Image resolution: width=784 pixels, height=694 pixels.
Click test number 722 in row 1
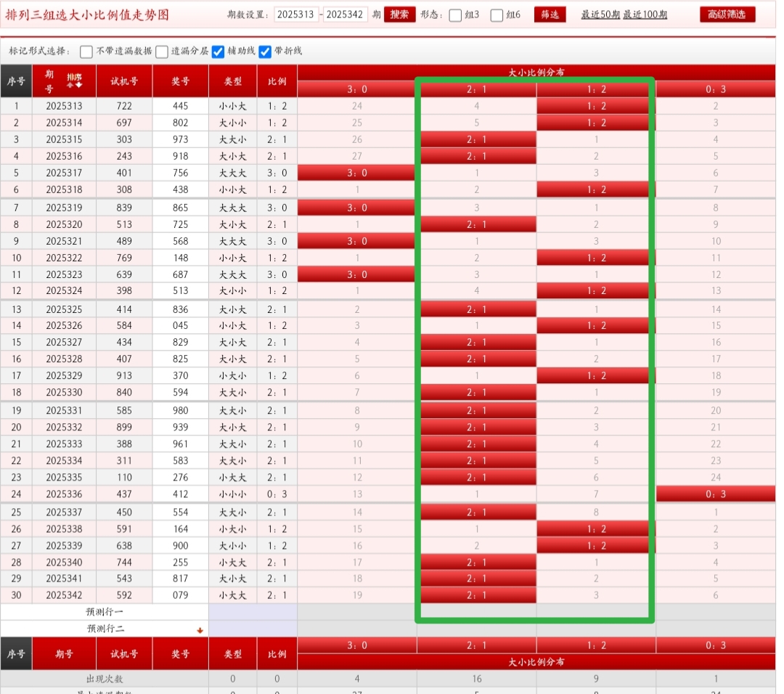pos(124,106)
